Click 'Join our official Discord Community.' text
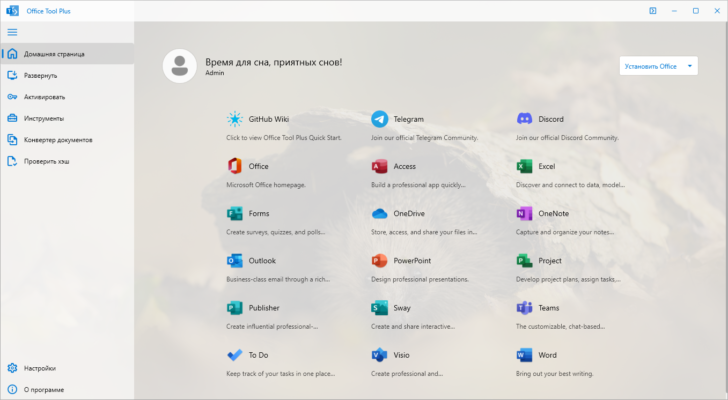Screen dimensions: 728x400 pyautogui.click(x=567, y=138)
